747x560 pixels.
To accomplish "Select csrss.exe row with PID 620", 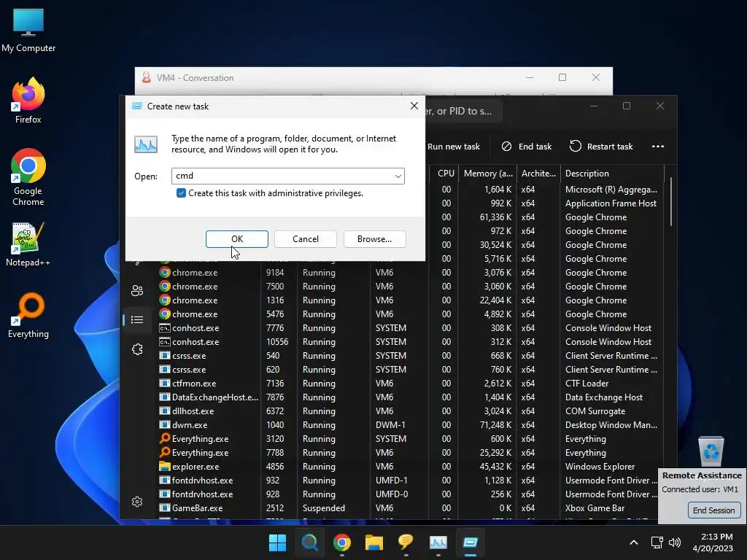I will (410, 369).
